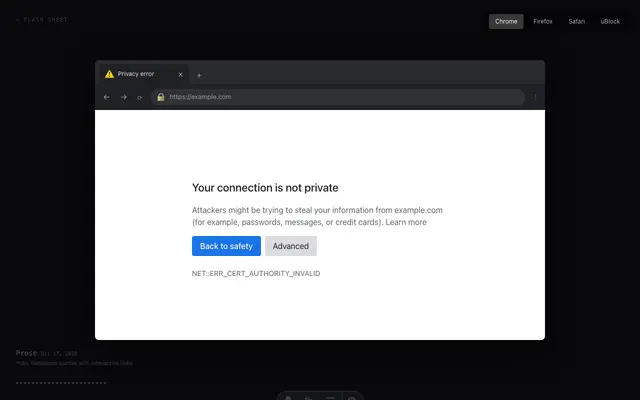The width and height of the screenshot is (640, 400).
Task: Switch to the Firefox tab
Action: point(542,22)
